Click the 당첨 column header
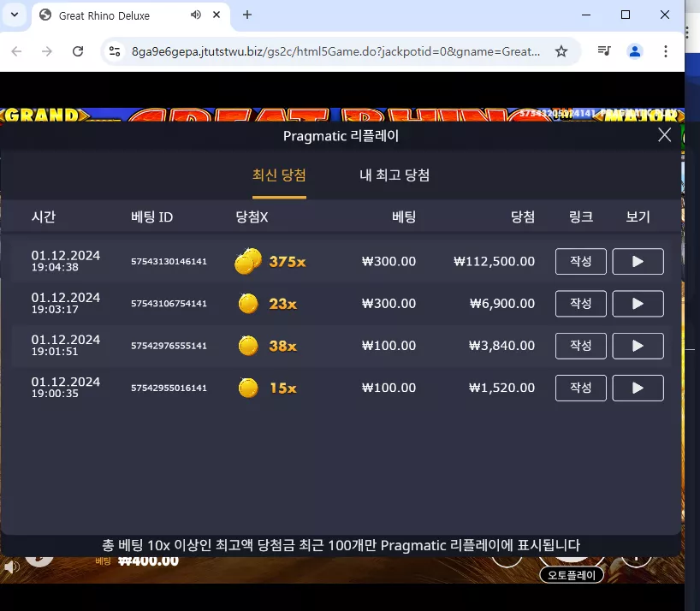This screenshot has width=700, height=611. pyautogui.click(x=522, y=217)
